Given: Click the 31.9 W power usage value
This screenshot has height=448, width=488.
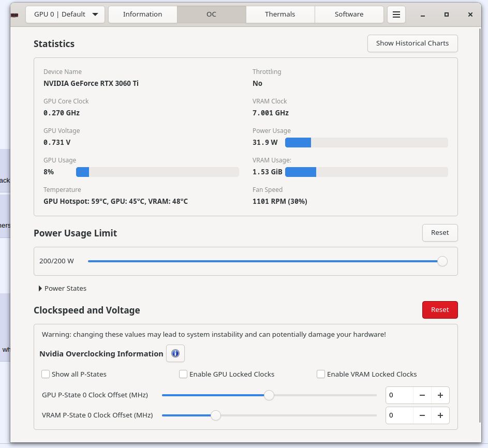Looking at the screenshot, I should (265, 142).
